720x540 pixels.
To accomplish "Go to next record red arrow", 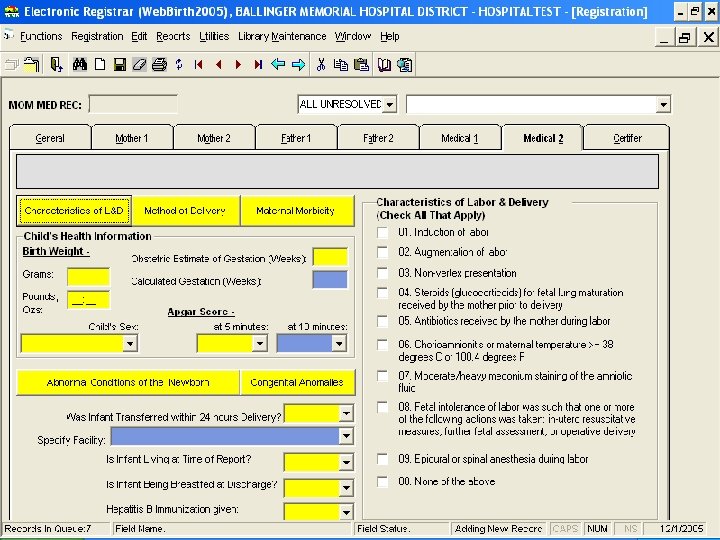I will pos(238,65).
